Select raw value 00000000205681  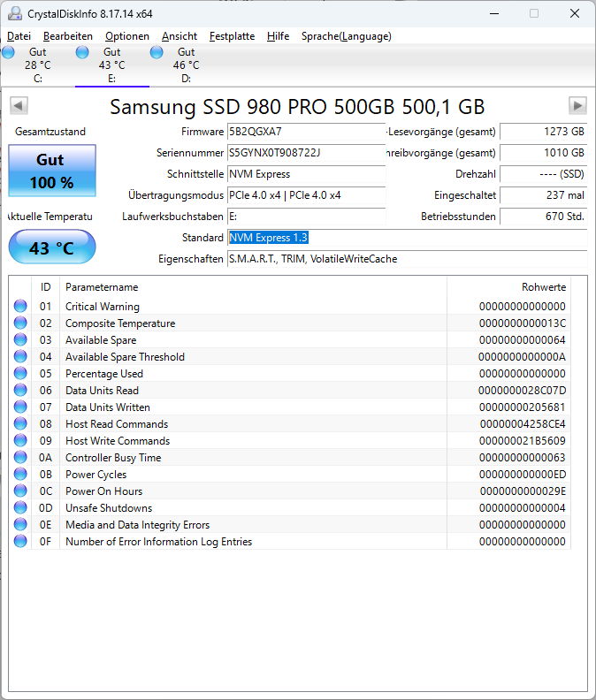pyautogui.click(x=523, y=407)
